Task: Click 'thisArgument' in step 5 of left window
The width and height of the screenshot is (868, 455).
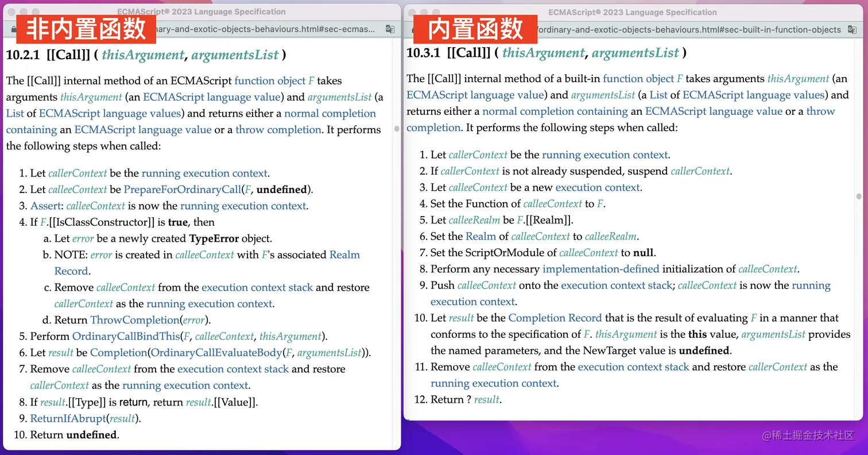Action: (x=290, y=337)
